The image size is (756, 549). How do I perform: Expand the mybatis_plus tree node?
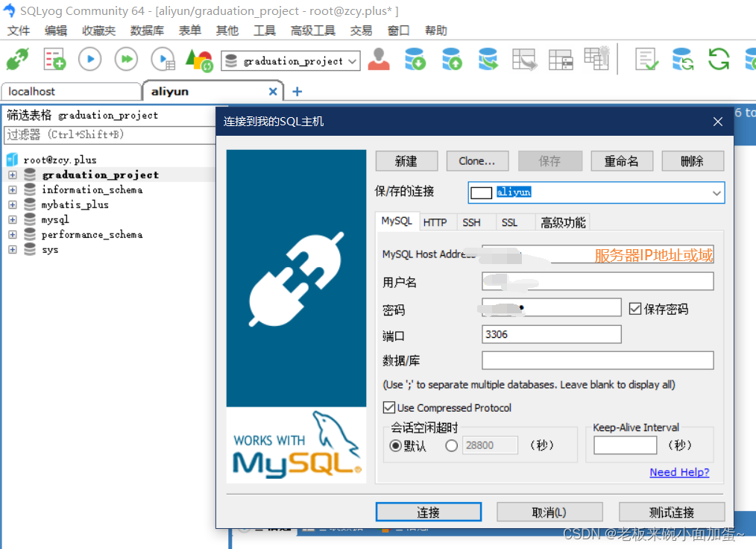coord(13,204)
